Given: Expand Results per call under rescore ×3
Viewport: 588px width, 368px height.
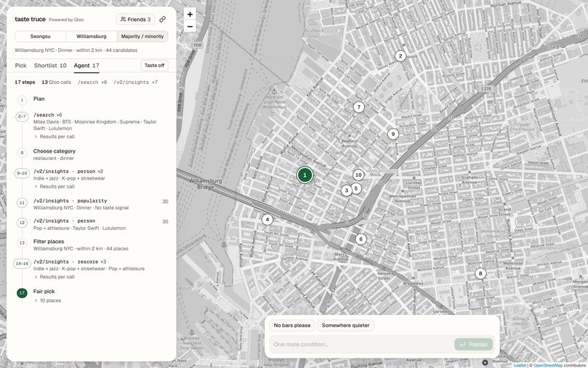Looking at the screenshot, I should tap(55, 277).
